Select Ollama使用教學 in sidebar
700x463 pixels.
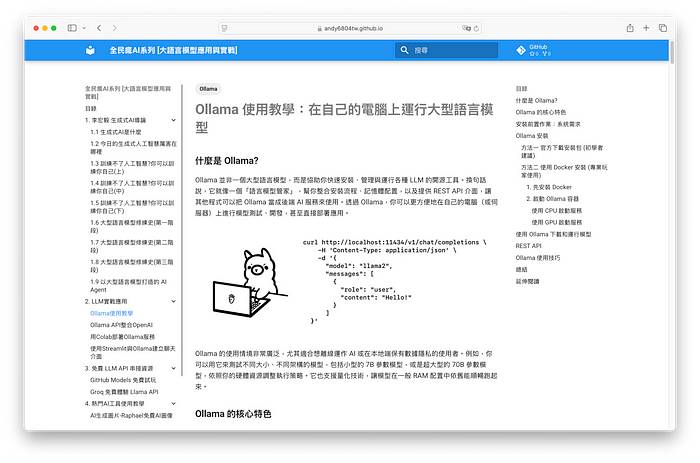(112, 313)
